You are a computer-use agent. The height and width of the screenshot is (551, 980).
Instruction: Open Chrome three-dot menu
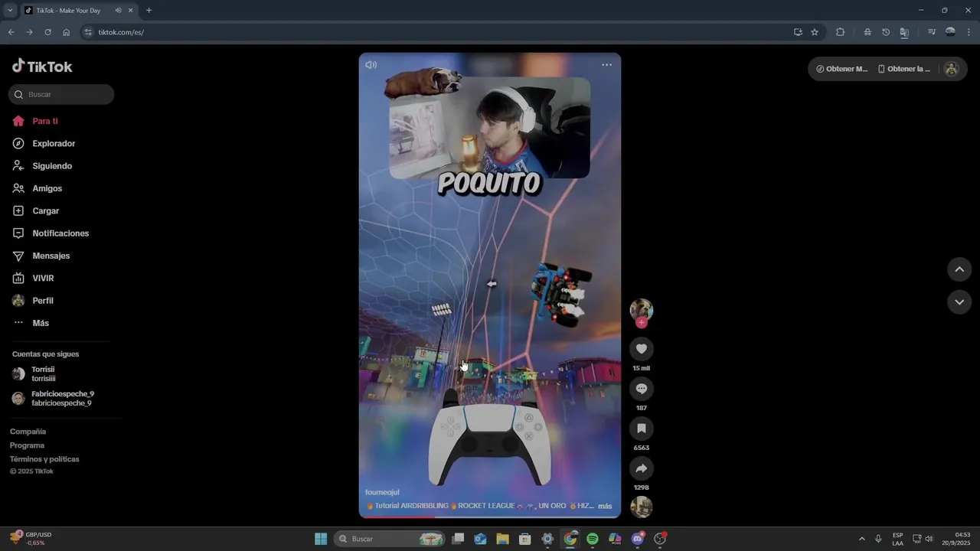click(969, 32)
